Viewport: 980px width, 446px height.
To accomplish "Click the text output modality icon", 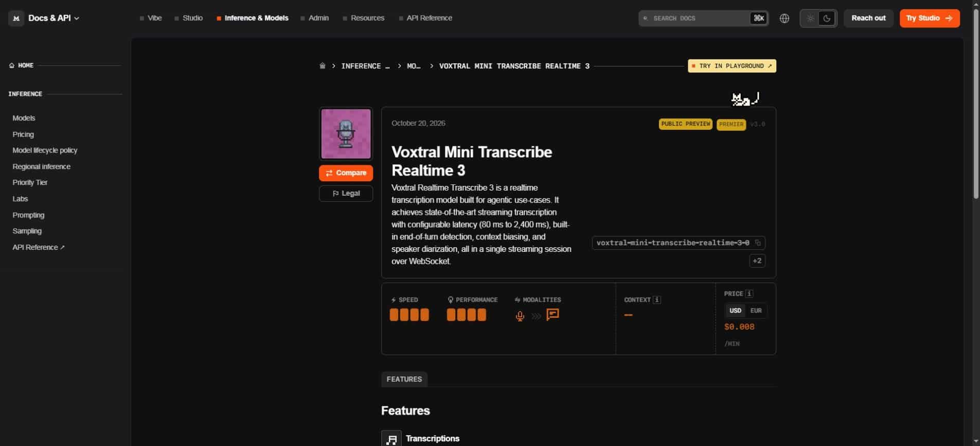I will pyautogui.click(x=553, y=315).
